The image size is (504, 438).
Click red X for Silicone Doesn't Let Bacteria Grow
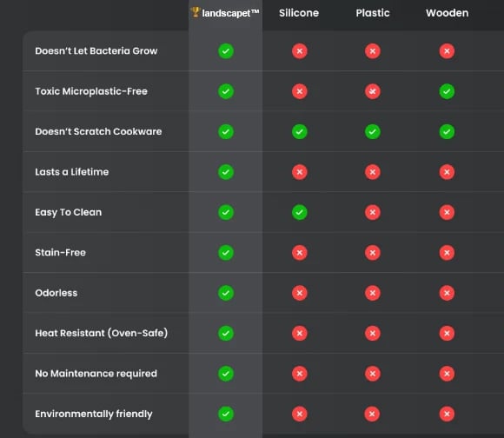[x=300, y=51]
